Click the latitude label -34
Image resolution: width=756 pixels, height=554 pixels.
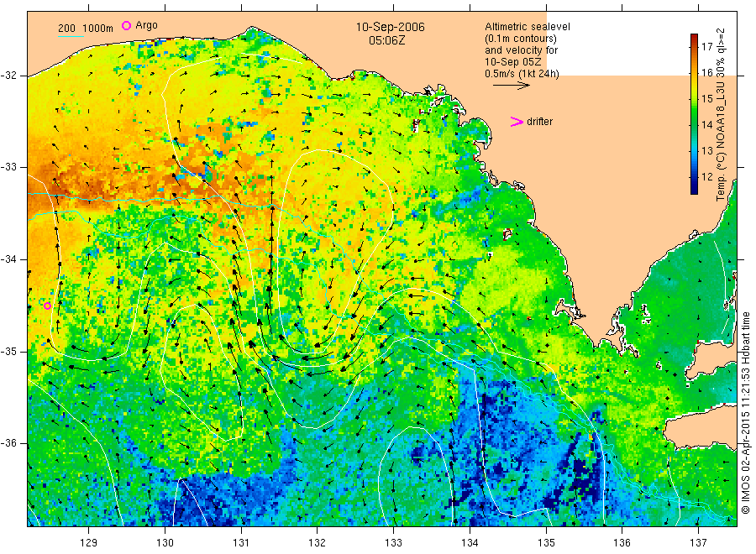[8, 259]
